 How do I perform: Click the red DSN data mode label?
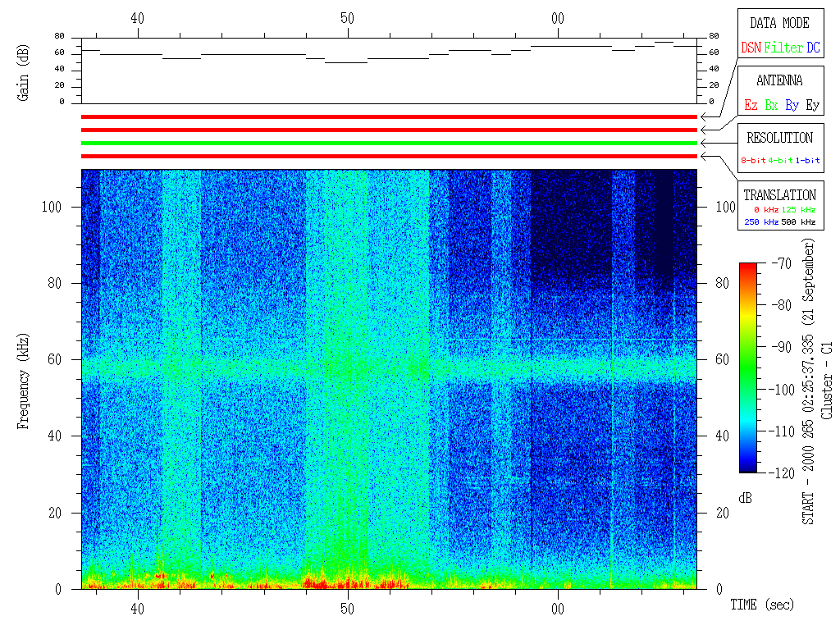[751, 48]
